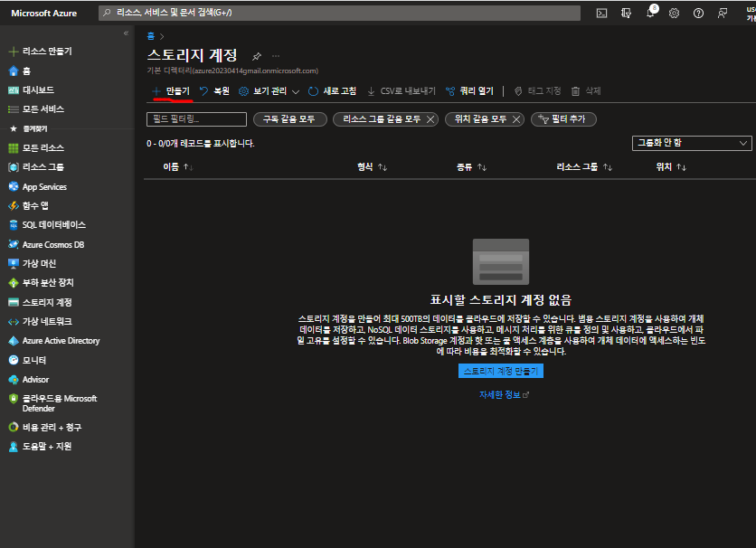Open the 구독 같음 모두 filter pill
Viewport: 756px width, 548px height.
tap(289, 119)
